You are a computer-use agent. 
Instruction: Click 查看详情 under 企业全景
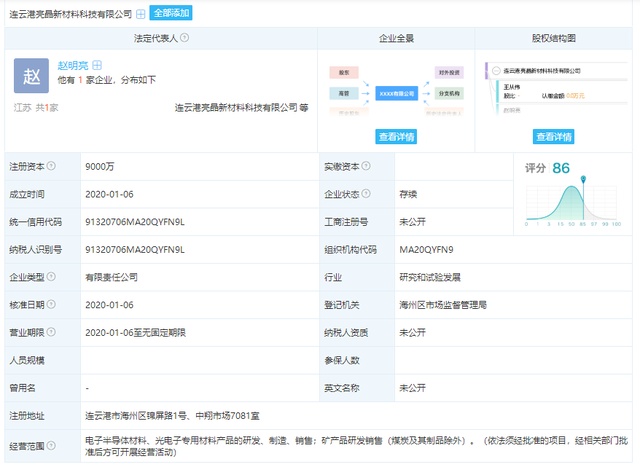396,136
